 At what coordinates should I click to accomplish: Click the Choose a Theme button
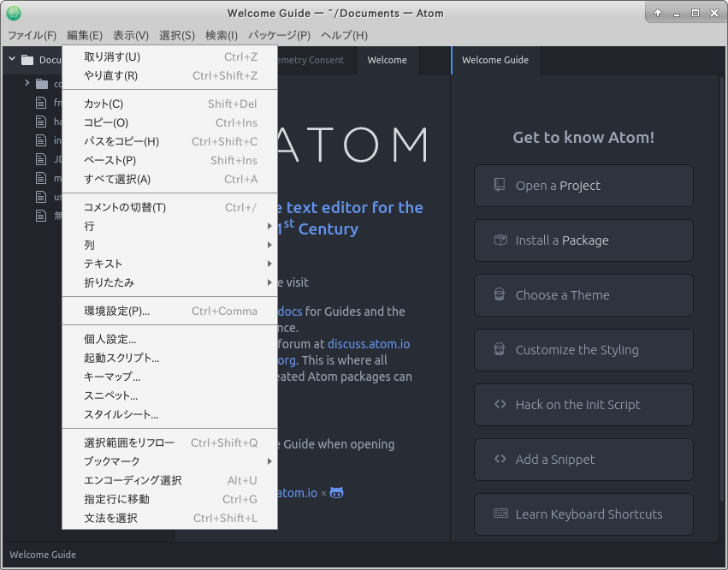coord(583,295)
